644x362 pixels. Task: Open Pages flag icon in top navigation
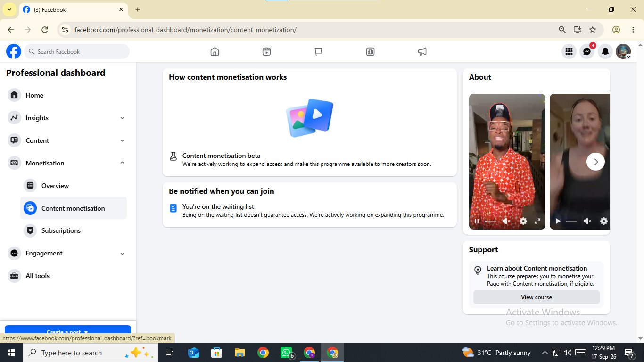(319, 52)
